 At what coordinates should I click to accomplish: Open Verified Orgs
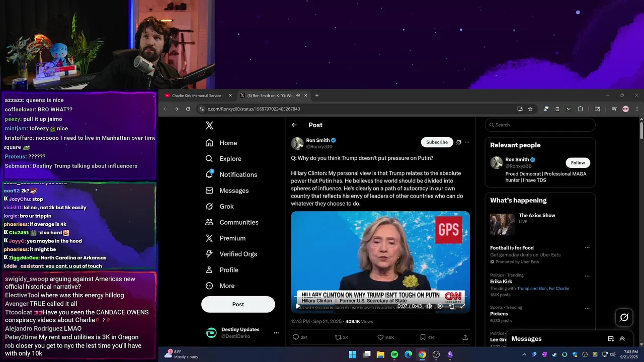tap(232, 254)
